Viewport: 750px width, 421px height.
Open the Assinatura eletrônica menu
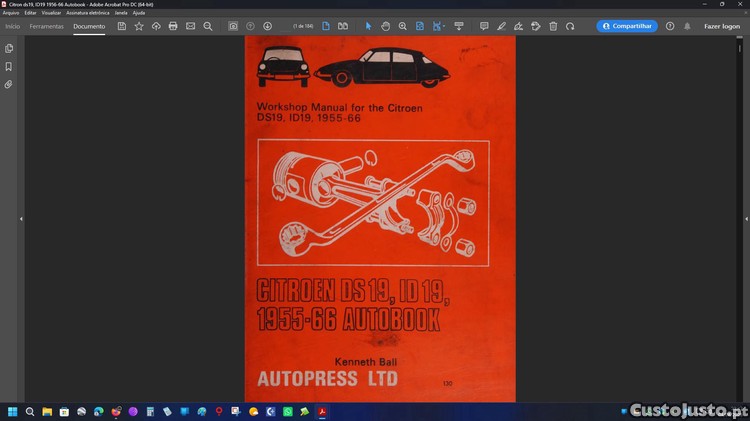[x=88, y=13]
